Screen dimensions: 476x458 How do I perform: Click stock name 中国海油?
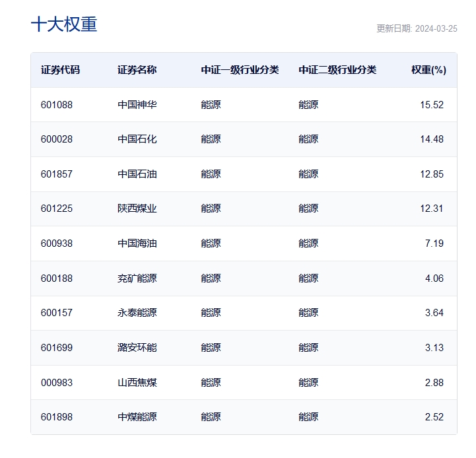(137, 243)
